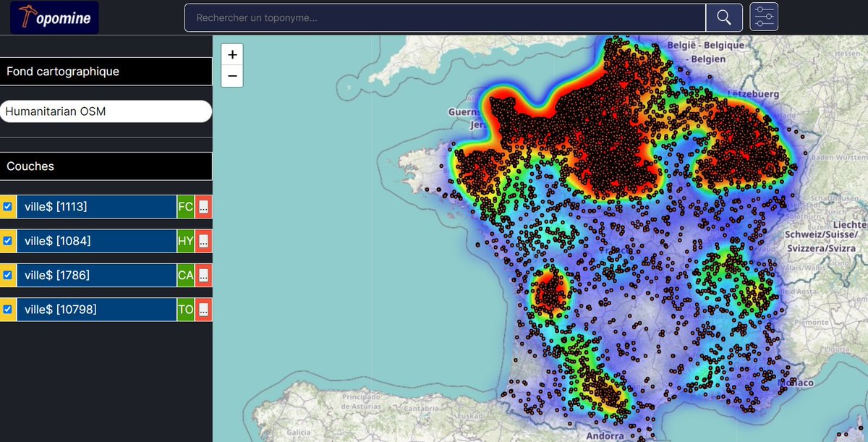Open options icon for ville$ [1786] layer

[203, 275]
